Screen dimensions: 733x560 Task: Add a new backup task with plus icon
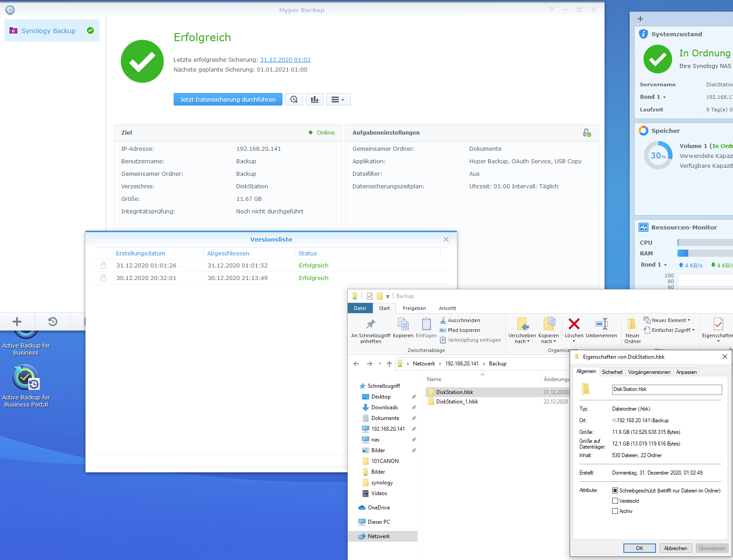(17, 322)
